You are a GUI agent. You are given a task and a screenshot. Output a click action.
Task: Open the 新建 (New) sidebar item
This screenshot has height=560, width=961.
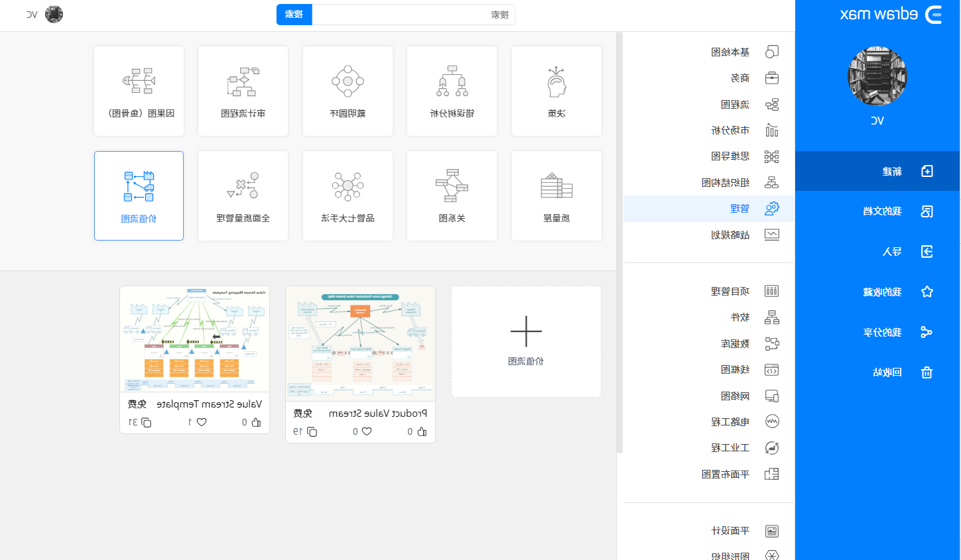coord(877,171)
